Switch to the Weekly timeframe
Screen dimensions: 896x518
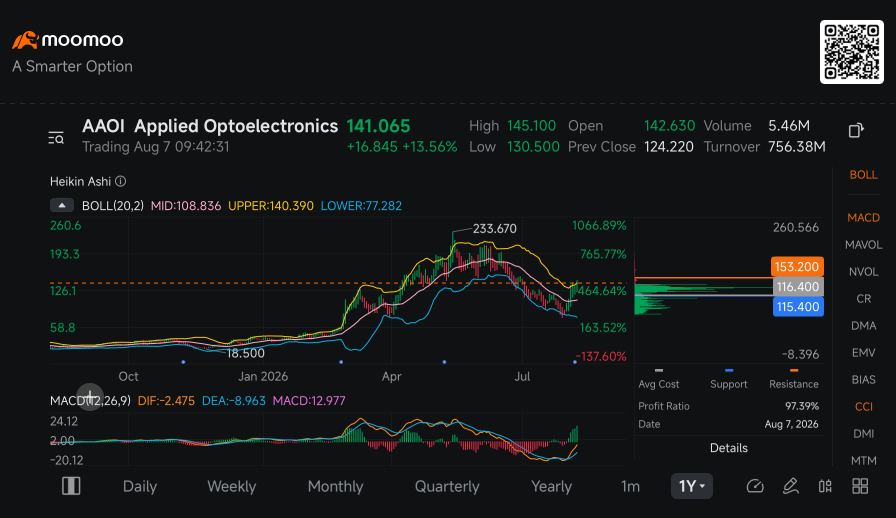coord(231,487)
